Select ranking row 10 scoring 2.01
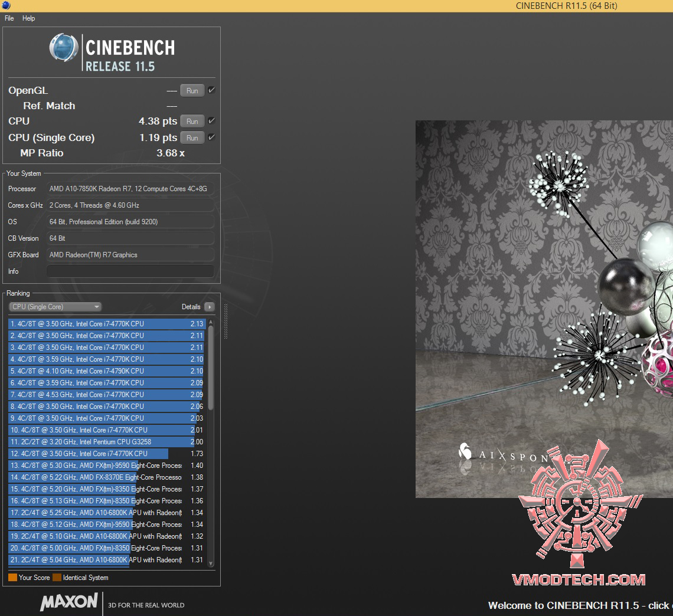The width and height of the screenshot is (673, 616). coord(107,430)
